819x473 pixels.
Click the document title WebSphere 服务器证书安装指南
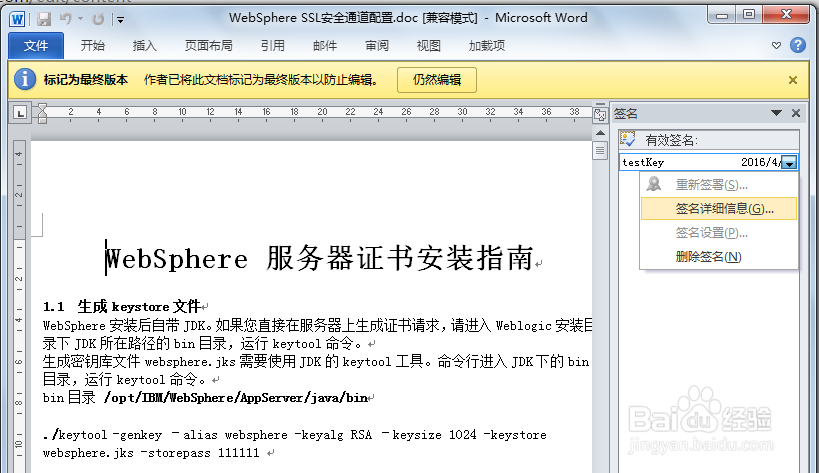[x=319, y=258]
